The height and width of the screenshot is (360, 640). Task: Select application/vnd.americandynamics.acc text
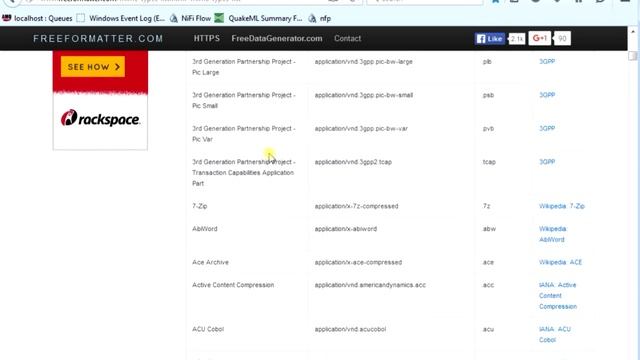[x=370, y=285]
